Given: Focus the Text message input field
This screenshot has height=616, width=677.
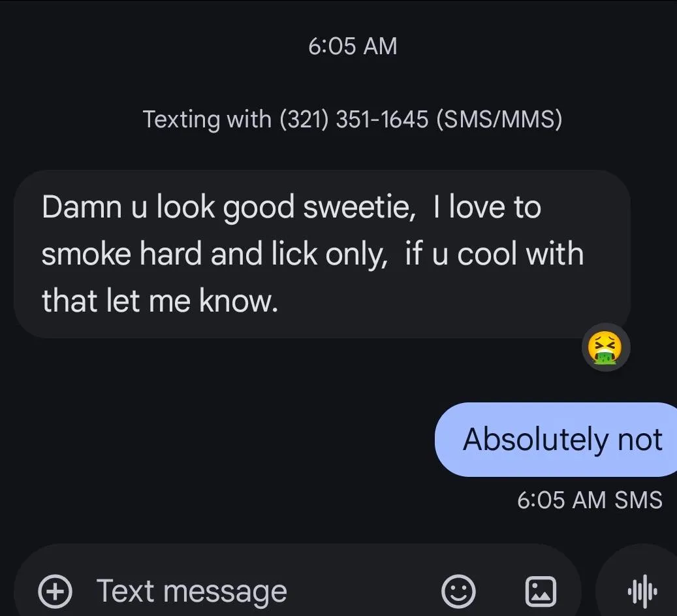Looking at the screenshot, I should [261, 591].
